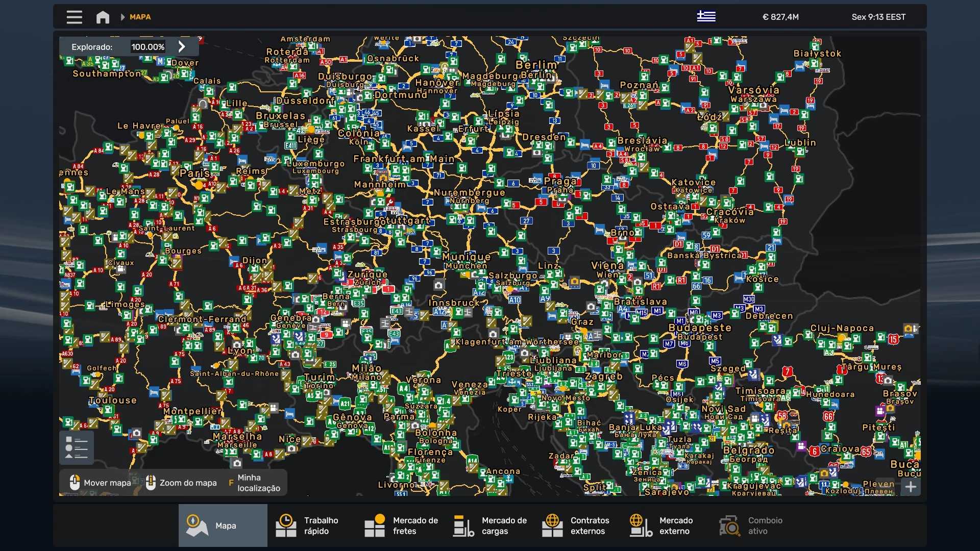Open the hamburger main menu

74,17
